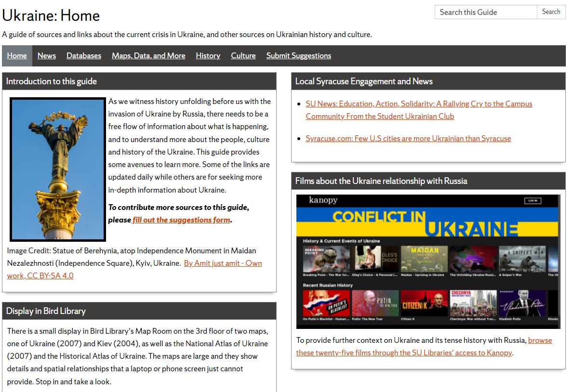The height and width of the screenshot is (392, 574).
Task: Click the Introduction to this guide heading
Action: coord(52,81)
